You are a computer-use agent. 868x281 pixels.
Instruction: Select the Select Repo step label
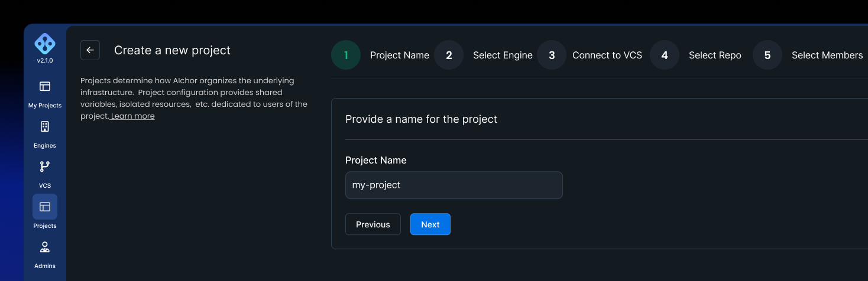[x=715, y=55]
